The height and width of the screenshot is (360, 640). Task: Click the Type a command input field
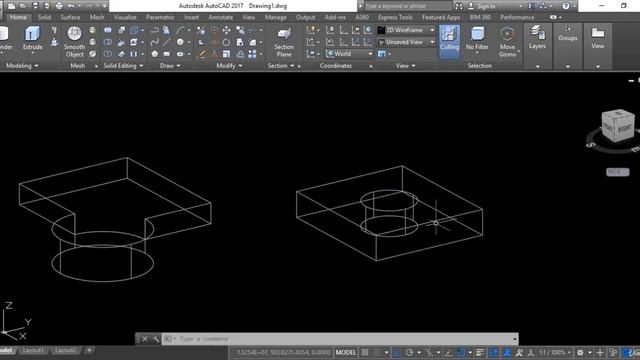tap(340, 339)
